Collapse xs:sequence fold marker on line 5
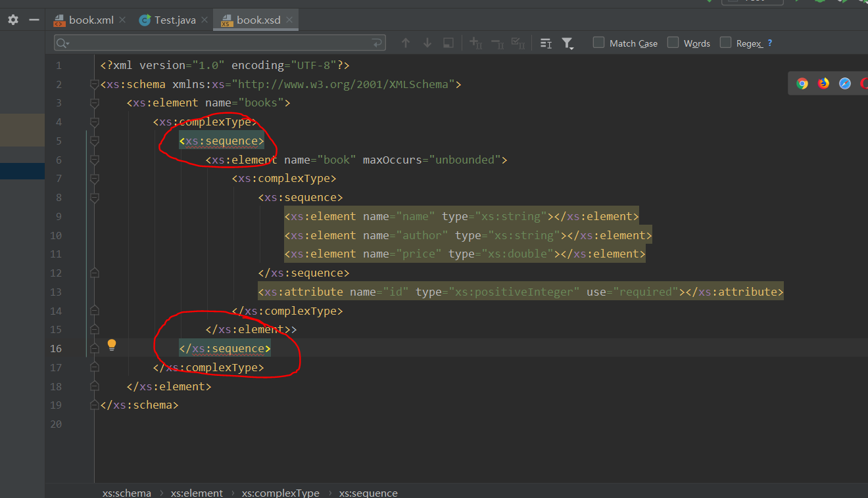Viewport: 868px width, 498px height. (x=94, y=141)
